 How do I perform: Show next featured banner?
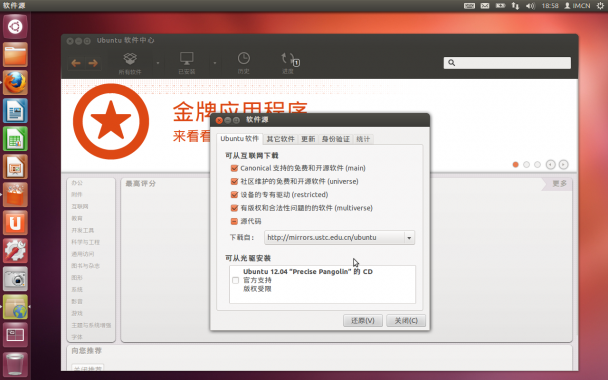coord(563,164)
